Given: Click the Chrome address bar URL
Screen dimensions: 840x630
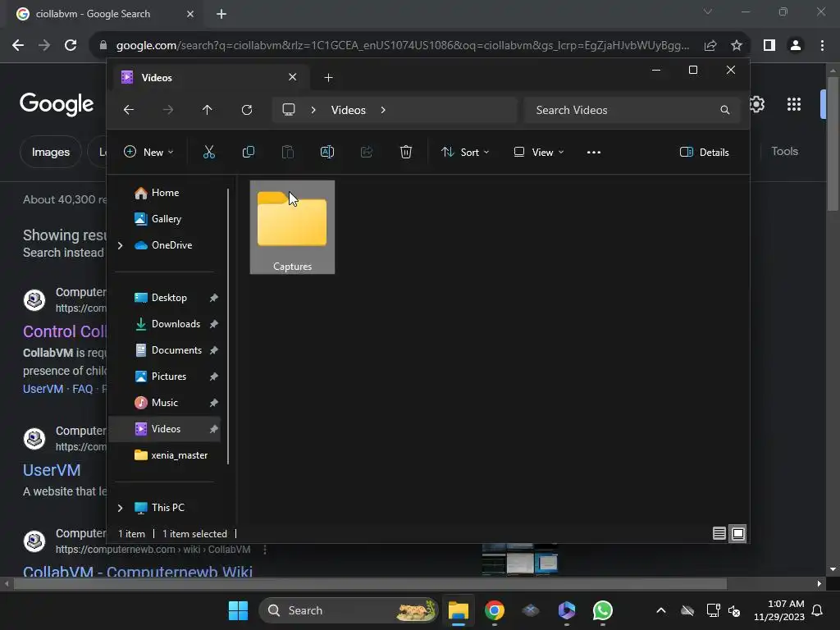Looking at the screenshot, I should tap(402, 46).
